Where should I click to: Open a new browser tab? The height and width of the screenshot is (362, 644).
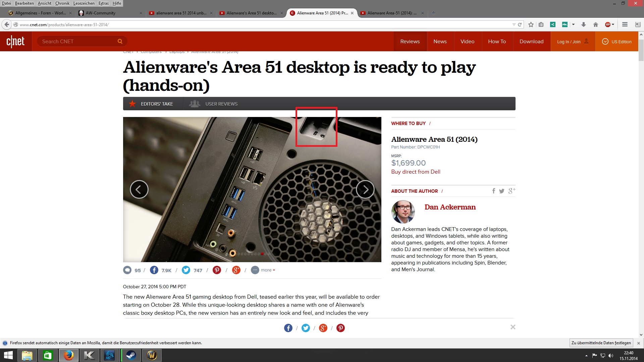(x=433, y=13)
